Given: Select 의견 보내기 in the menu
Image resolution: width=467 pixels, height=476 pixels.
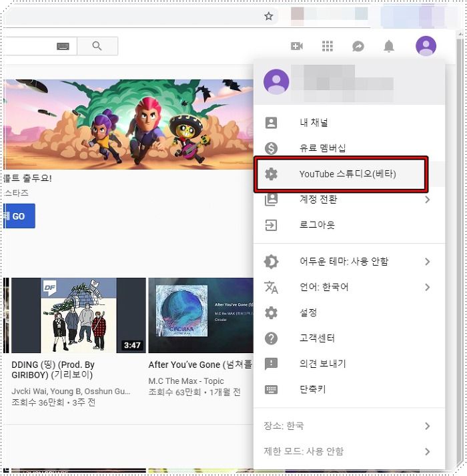Looking at the screenshot, I should [x=349, y=364].
